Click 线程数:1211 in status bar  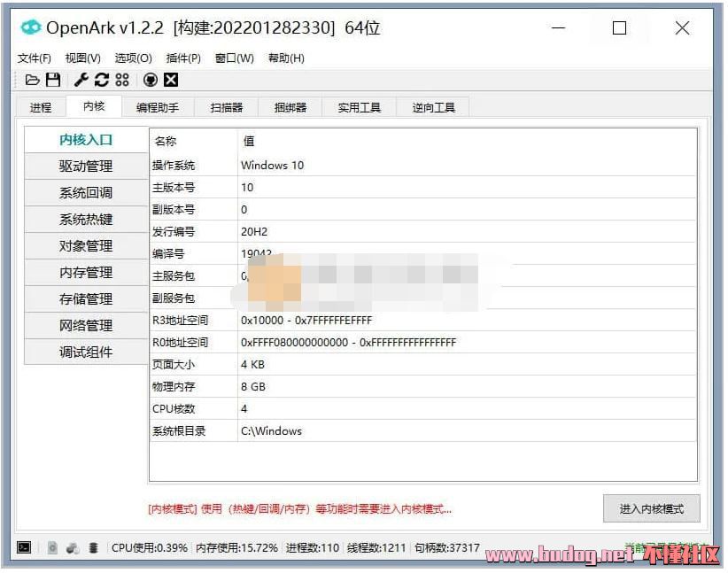click(376, 548)
